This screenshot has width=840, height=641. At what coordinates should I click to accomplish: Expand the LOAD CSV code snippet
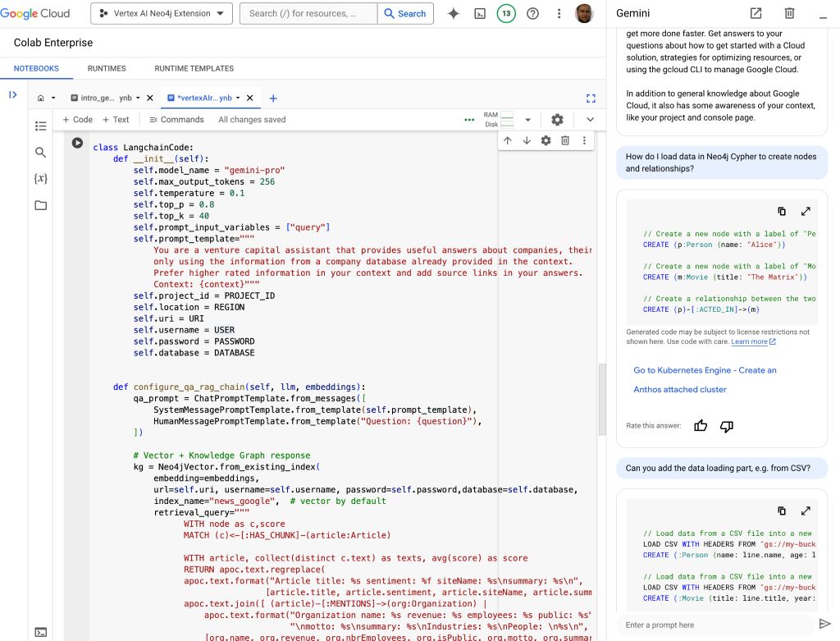pyautogui.click(x=806, y=511)
